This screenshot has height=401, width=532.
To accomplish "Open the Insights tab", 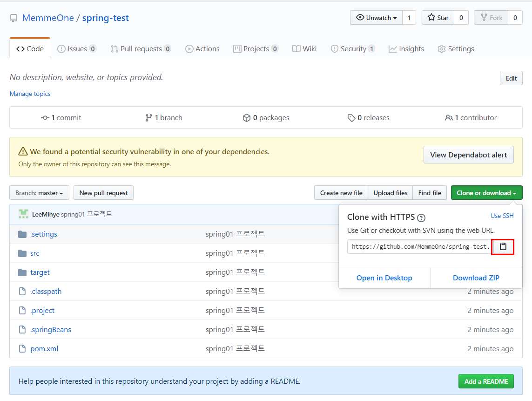I will [406, 49].
